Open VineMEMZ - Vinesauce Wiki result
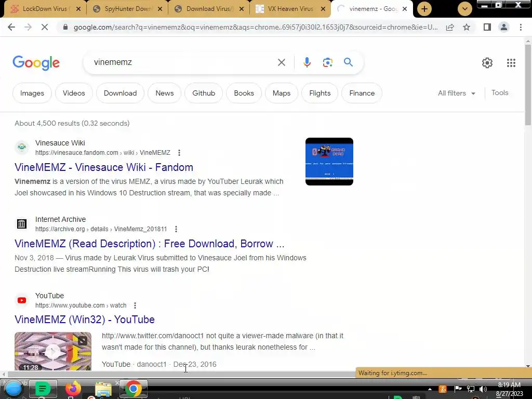Viewport: 532px width, 399px height. (x=104, y=167)
